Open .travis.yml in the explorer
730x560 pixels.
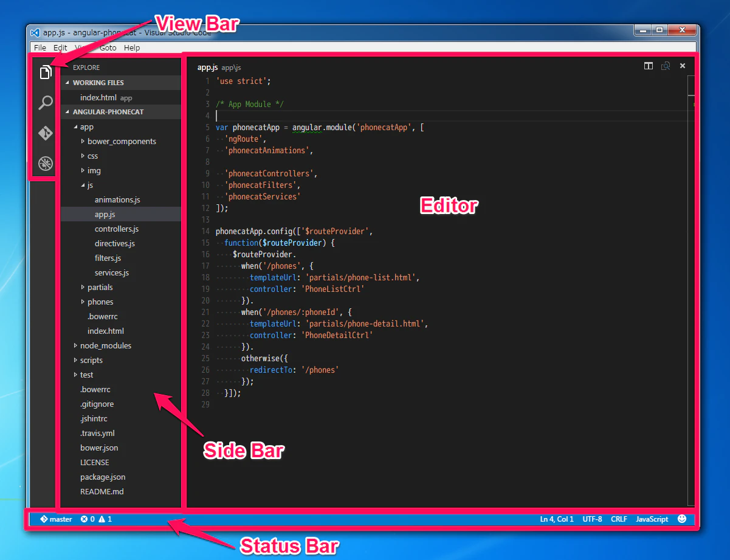[97, 433]
